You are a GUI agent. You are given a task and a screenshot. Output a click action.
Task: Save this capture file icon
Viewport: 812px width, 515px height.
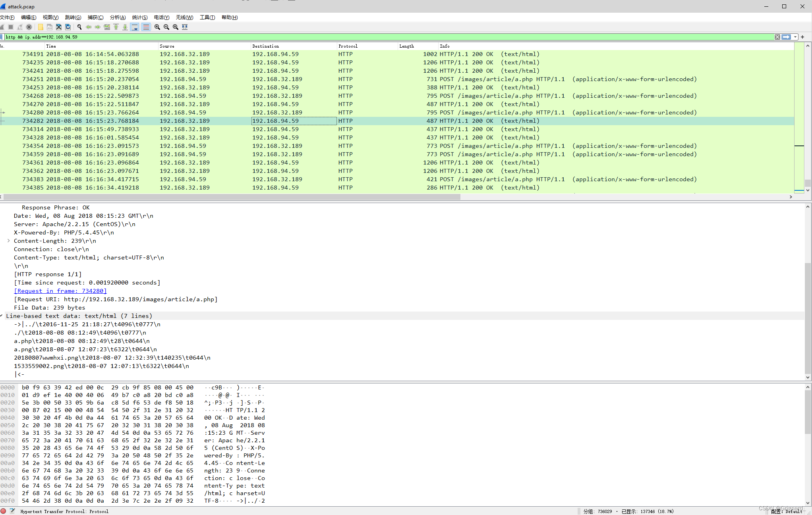coord(50,27)
